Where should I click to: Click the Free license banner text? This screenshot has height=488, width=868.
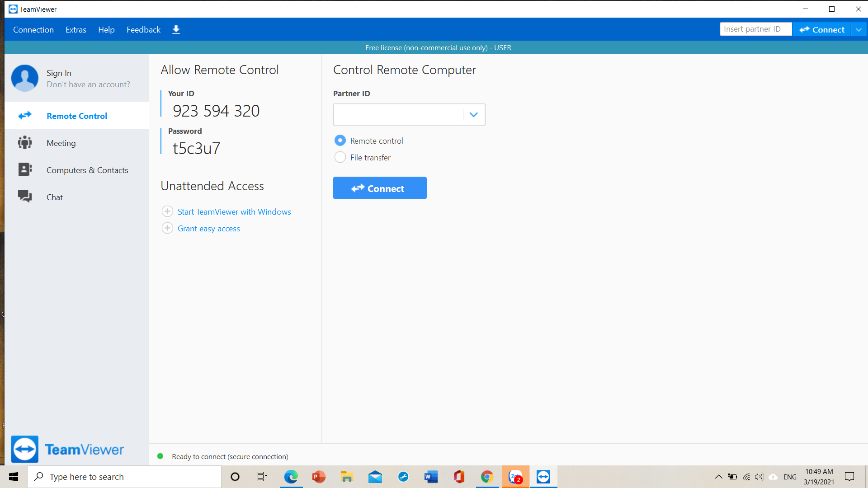438,47
